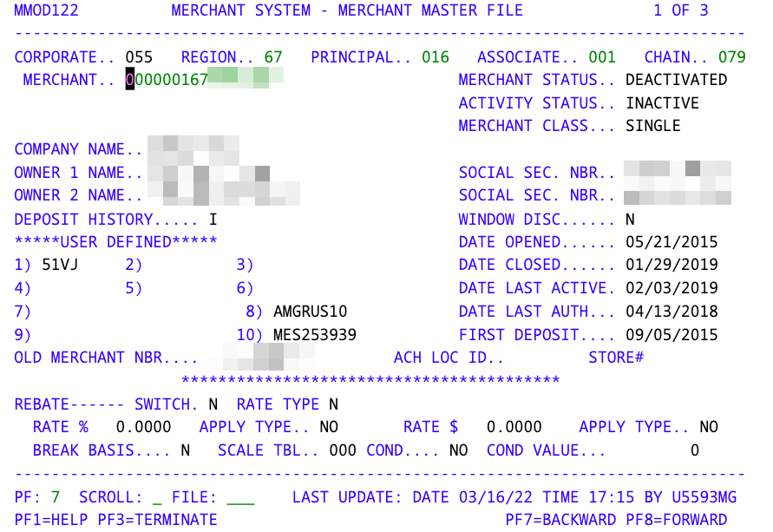The height and width of the screenshot is (532, 773).
Task: Click the DEPOSIT HISTORY value I
Action: pos(213,219)
